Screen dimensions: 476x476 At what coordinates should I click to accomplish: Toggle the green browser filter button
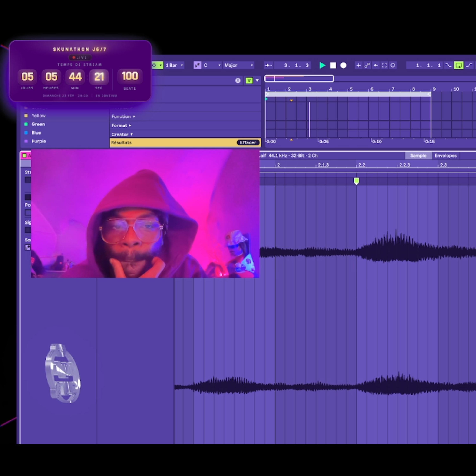[x=249, y=81]
